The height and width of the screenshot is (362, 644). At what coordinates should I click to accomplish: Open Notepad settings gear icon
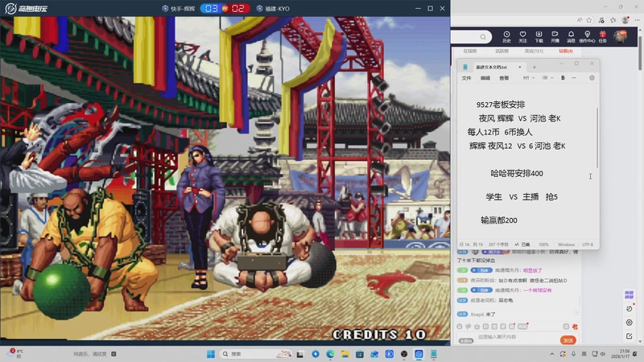592,77
